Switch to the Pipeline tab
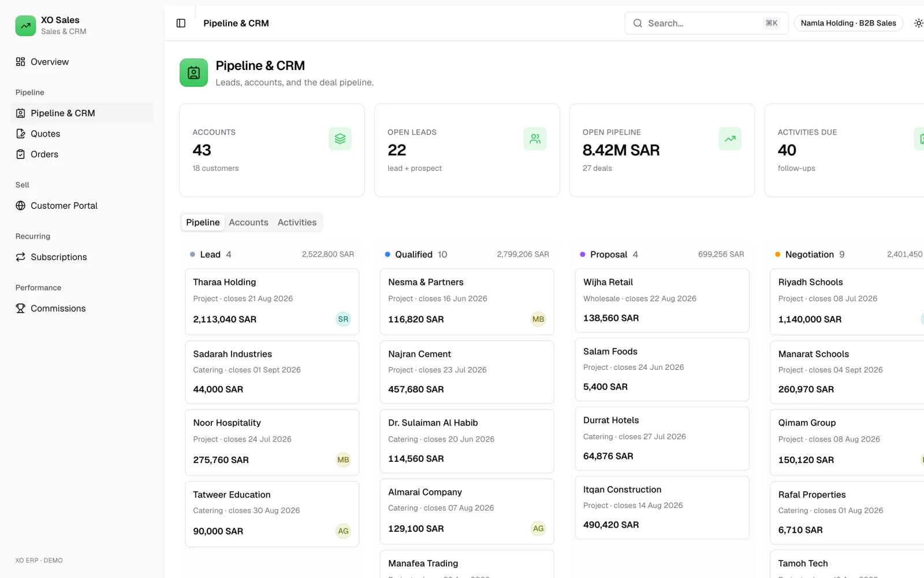This screenshot has height=578, width=924. [203, 223]
